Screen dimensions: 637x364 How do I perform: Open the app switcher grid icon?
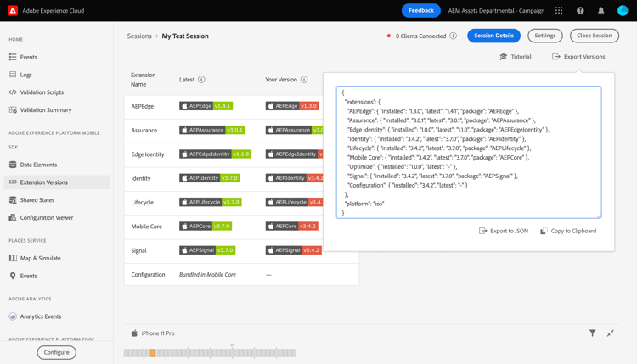559,10
